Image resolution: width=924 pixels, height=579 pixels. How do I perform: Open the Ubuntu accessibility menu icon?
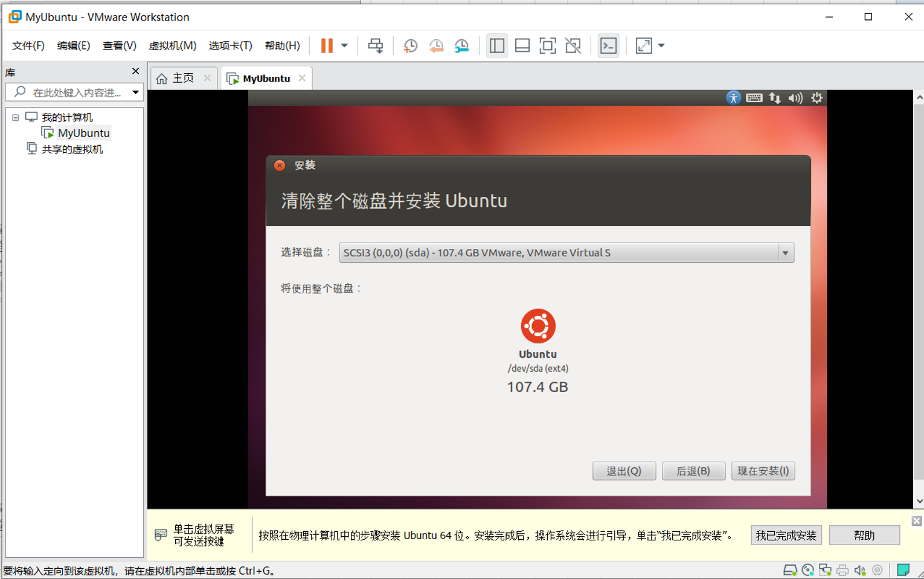733,98
